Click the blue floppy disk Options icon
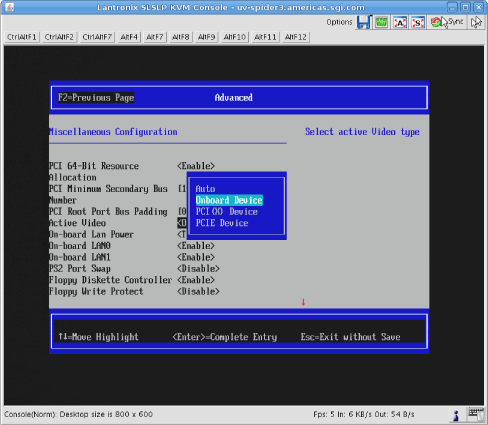The height and width of the screenshot is (425, 488). [364, 22]
